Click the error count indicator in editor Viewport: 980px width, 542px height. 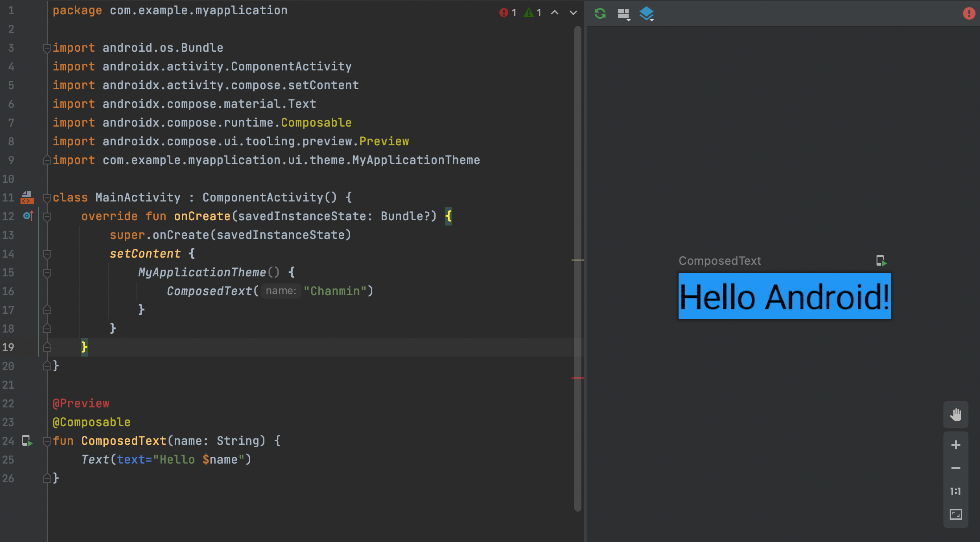[508, 12]
